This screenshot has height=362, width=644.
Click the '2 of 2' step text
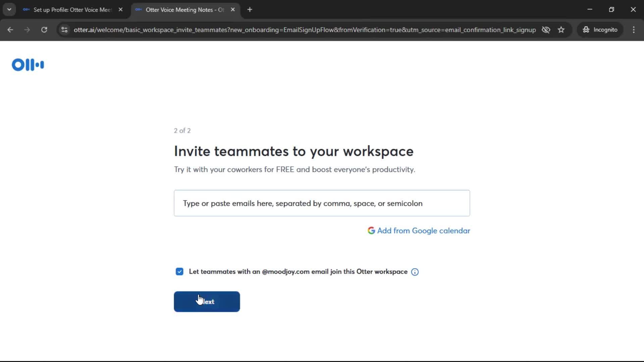pos(182,131)
